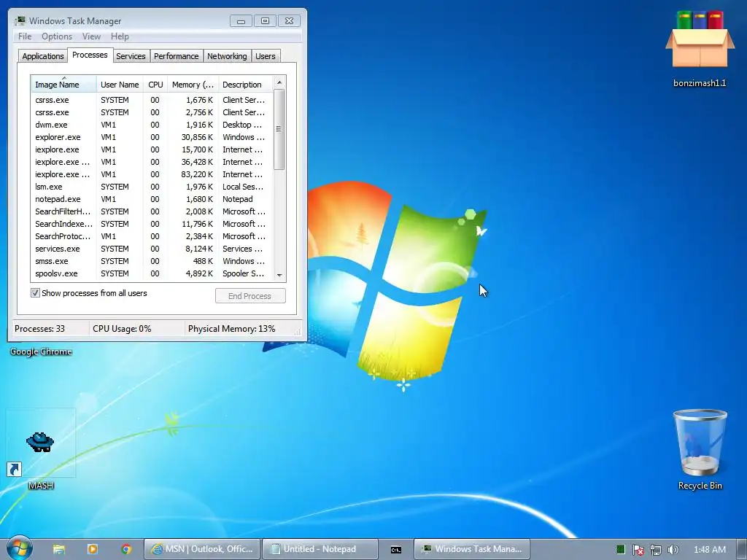Select the smss.exe process row
747x560 pixels.
152,261
